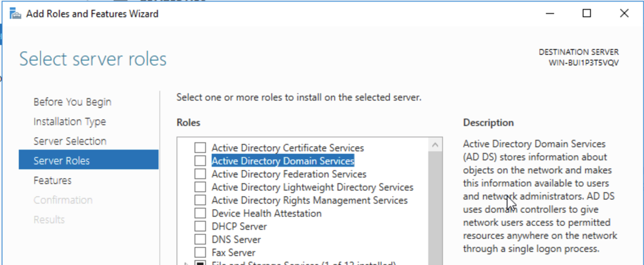The height and width of the screenshot is (265, 644).
Task: Close the Add Roles and Features Wizard
Action: point(624,13)
